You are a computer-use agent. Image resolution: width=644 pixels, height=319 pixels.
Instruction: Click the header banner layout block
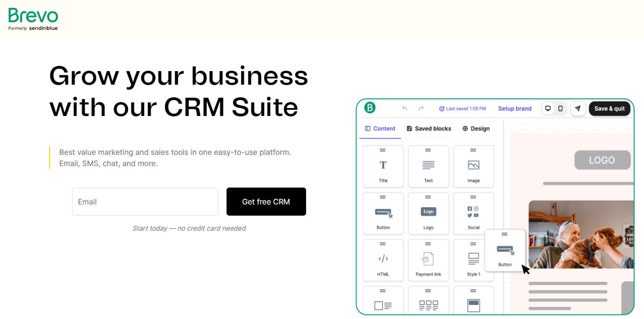tap(474, 300)
